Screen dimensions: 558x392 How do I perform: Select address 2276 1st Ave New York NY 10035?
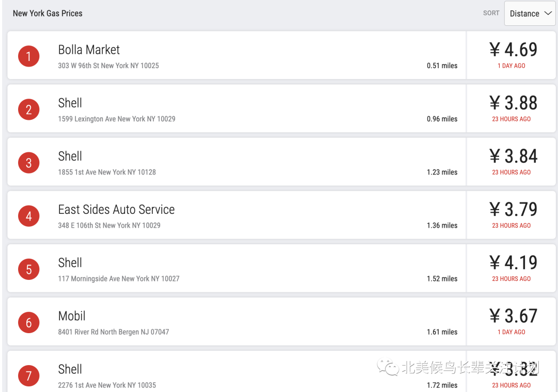tap(107, 385)
